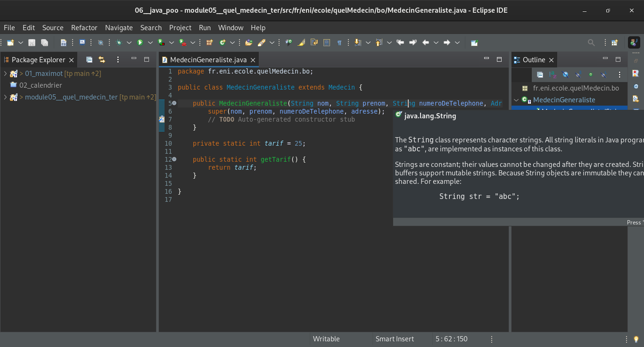Expand the 01_maximot project tree
Screen dimensions: 644x347
pos(5,74)
